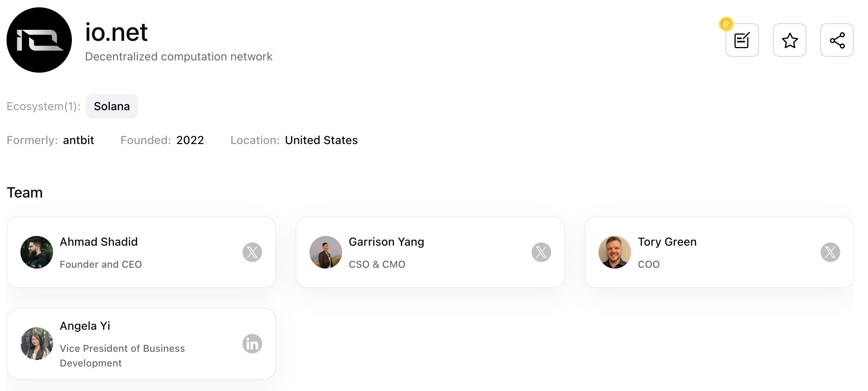The height and width of the screenshot is (391, 868).
Task: Open the share icon button
Action: 837,40
